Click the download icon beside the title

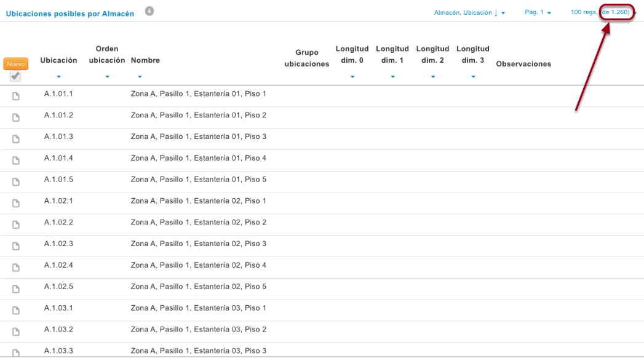(149, 12)
